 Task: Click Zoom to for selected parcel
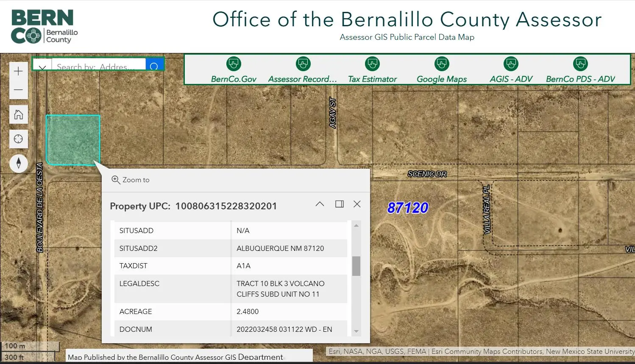click(x=131, y=180)
